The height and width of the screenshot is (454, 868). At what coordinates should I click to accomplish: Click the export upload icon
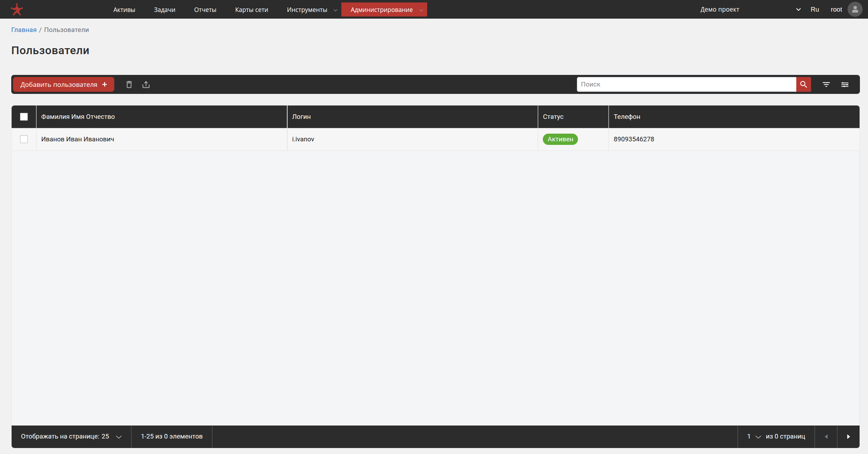click(146, 84)
